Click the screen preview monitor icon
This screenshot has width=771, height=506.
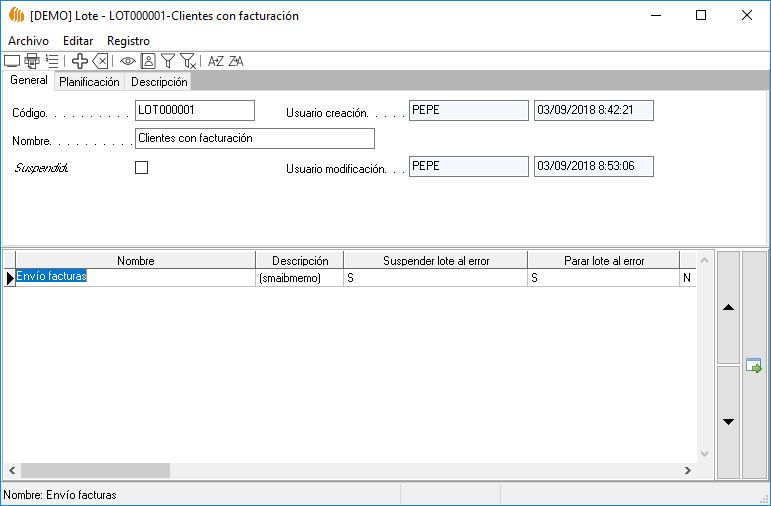pyautogui.click(x=12, y=61)
